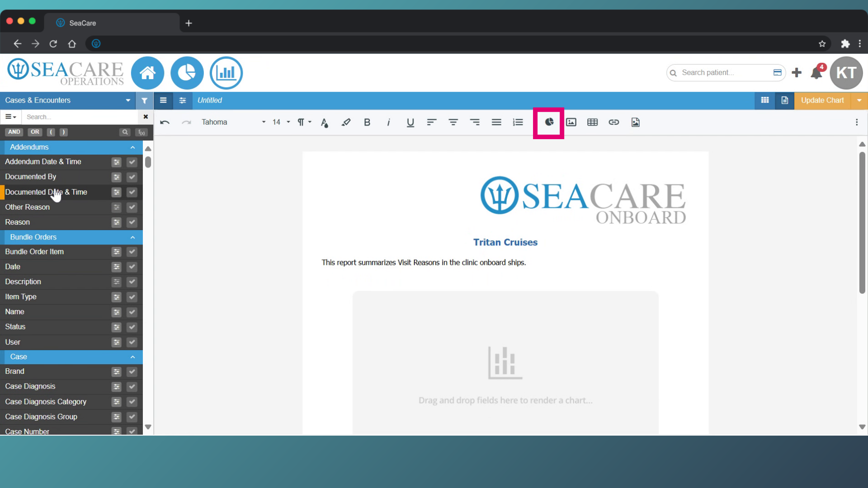Select the Case Diagnosis Group field
This screenshot has width=868, height=488.
pyautogui.click(x=41, y=417)
